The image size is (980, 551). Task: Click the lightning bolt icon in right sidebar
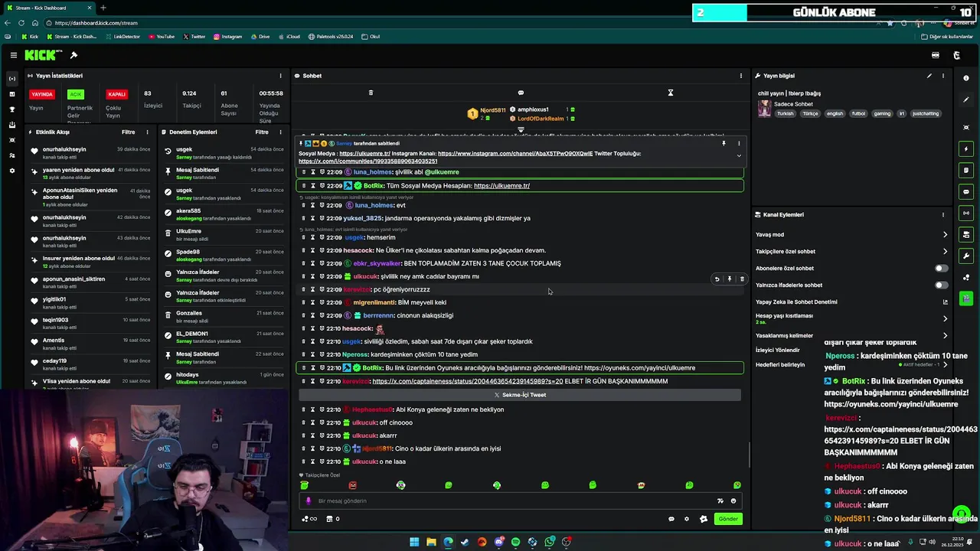coord(966,148)
